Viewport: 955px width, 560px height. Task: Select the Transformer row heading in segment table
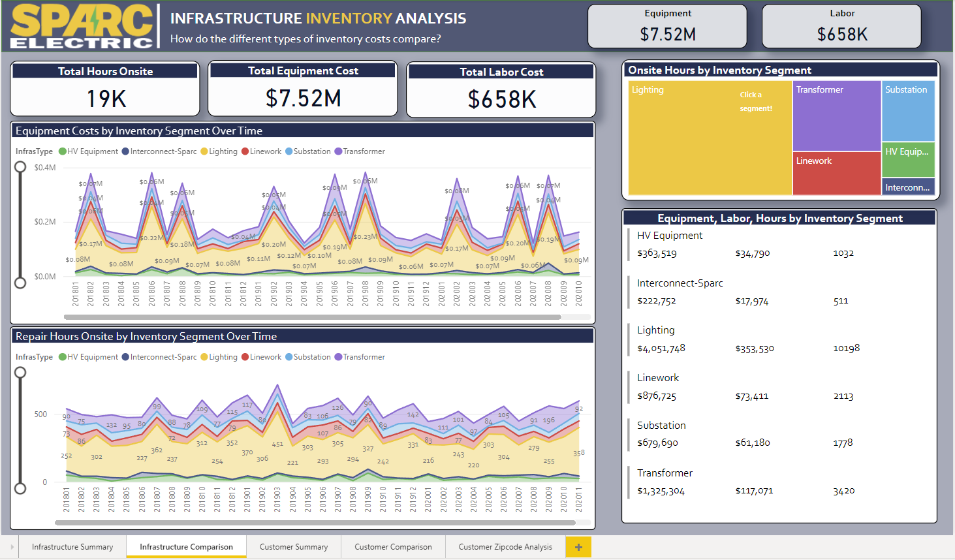point(665,473)
